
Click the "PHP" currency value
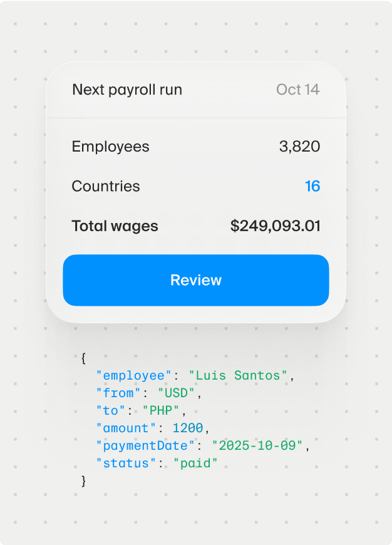coord(162,411)
